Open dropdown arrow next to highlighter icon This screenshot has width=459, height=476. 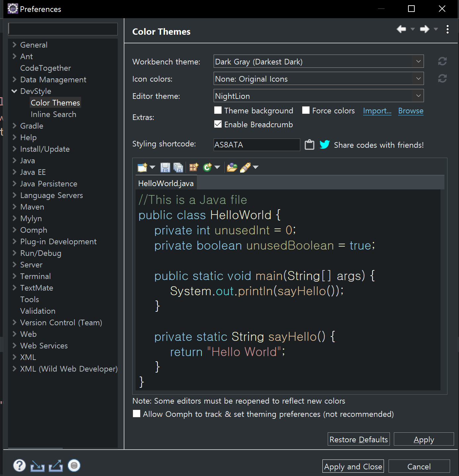pos(255,167)
